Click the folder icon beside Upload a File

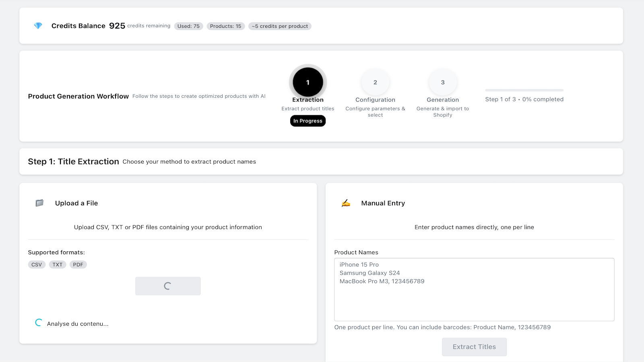[39, 203]
